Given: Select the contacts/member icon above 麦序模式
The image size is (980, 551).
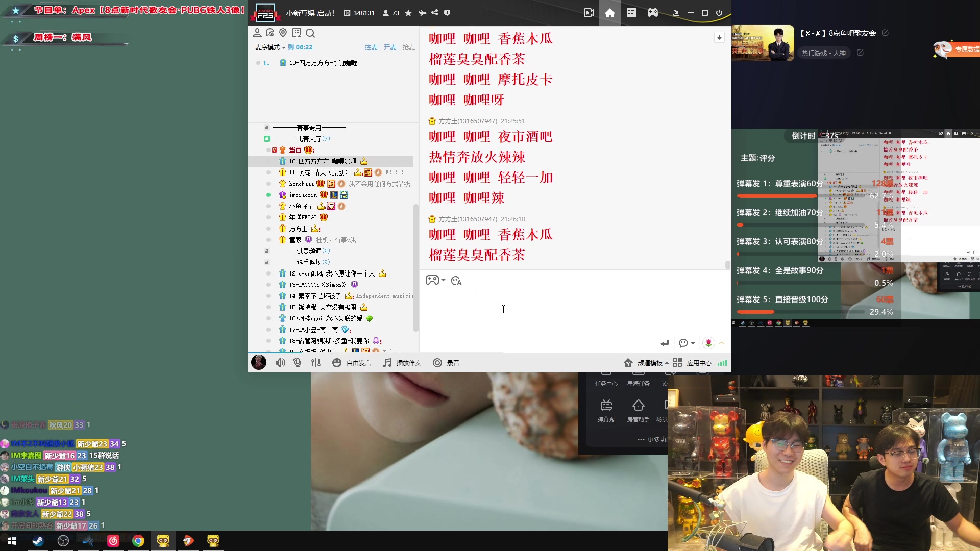Looking at the screenshot, I should pos(257,33).
